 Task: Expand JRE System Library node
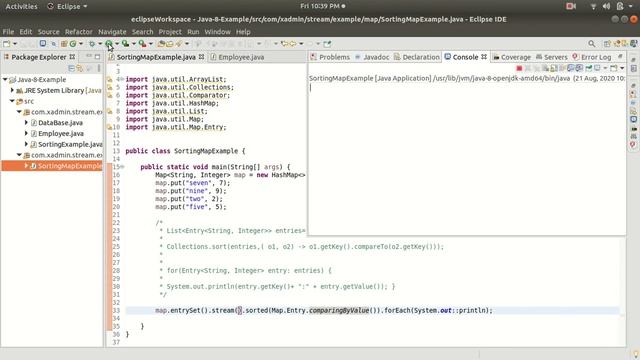12,90
